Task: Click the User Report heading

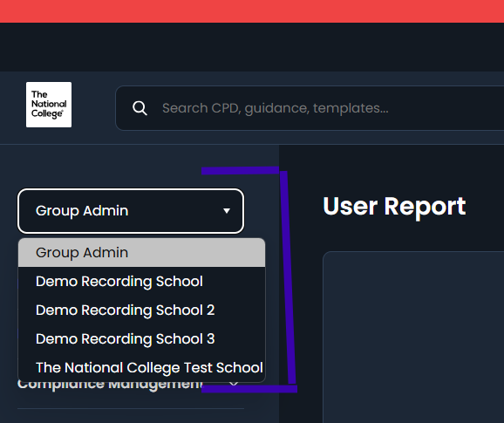Action: coord(394,207)
